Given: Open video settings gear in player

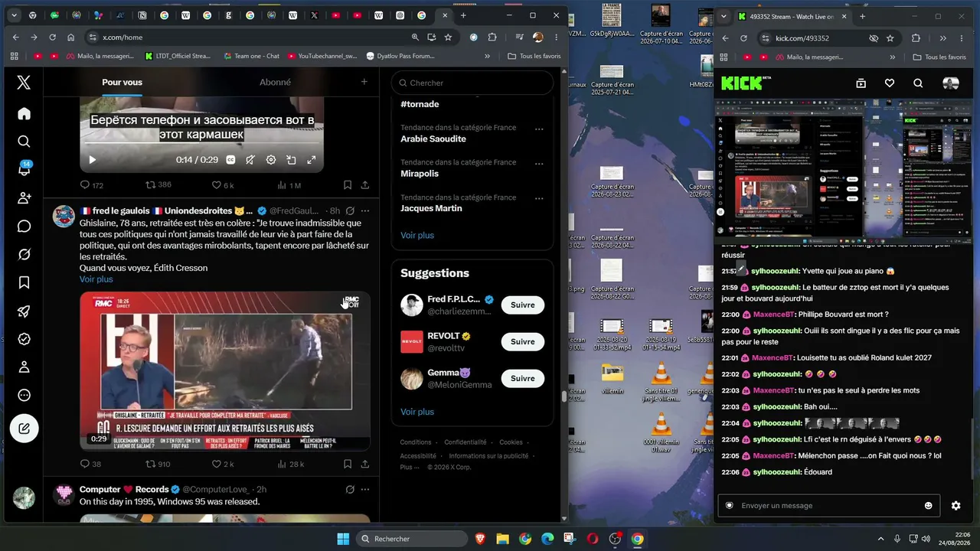Looking at the screenshot, I should click(x=271, y=160).
